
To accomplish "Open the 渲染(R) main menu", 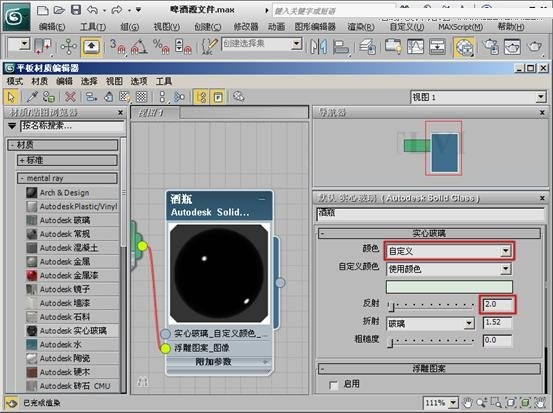I will (x=361, y=27).
